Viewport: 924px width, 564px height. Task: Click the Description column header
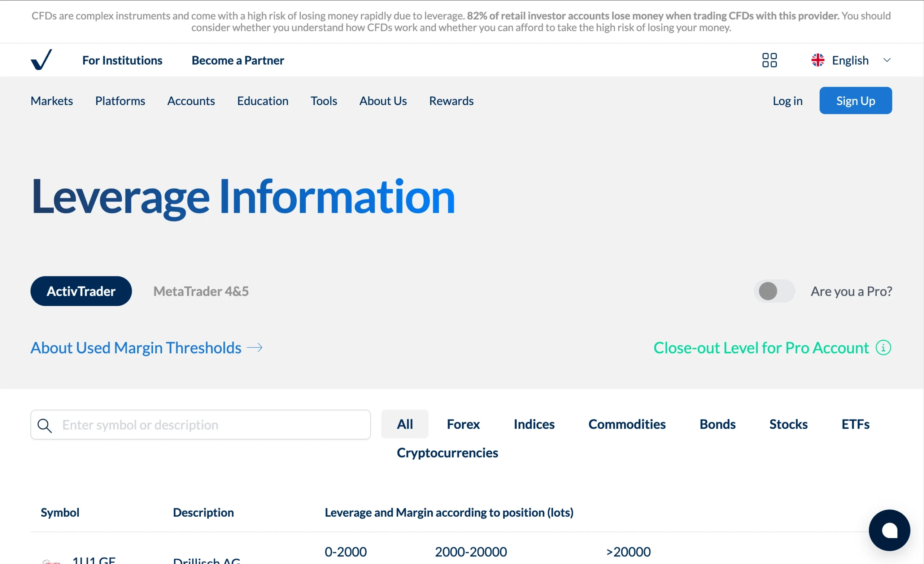(x=203, y=512)
